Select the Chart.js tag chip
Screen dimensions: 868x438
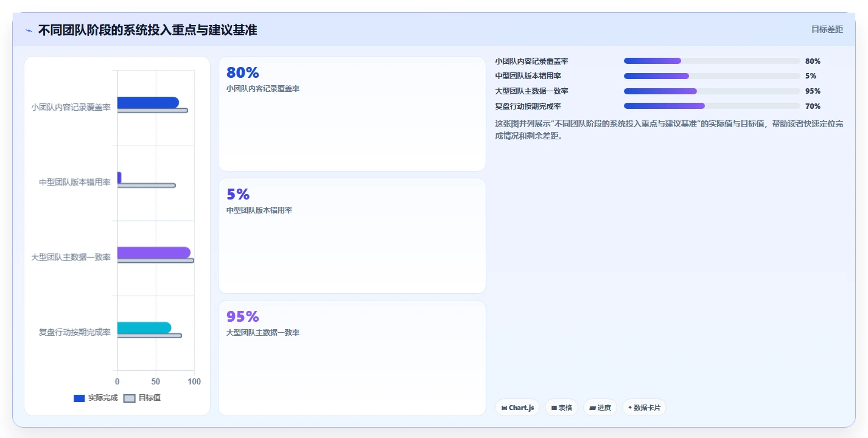517,408
